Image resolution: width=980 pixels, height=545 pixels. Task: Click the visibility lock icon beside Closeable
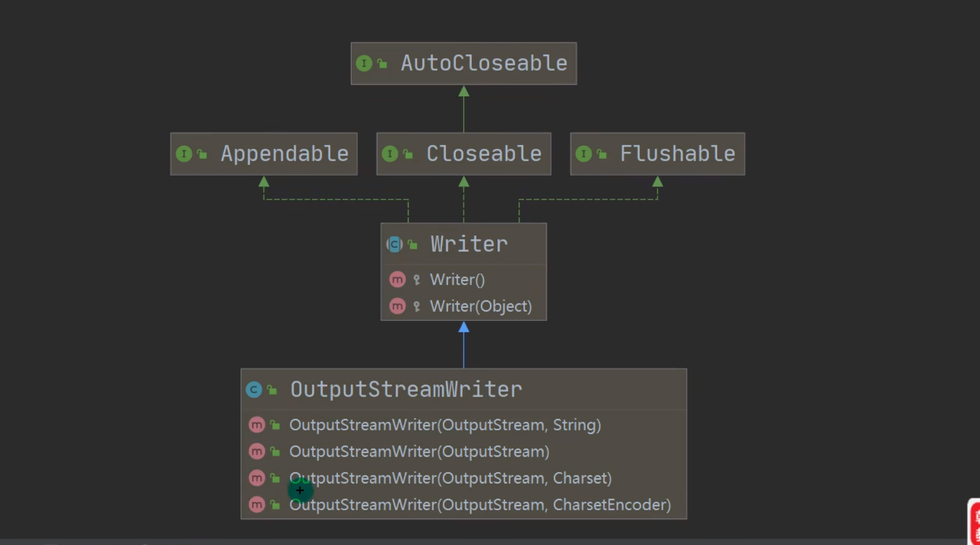click(408, 154)
